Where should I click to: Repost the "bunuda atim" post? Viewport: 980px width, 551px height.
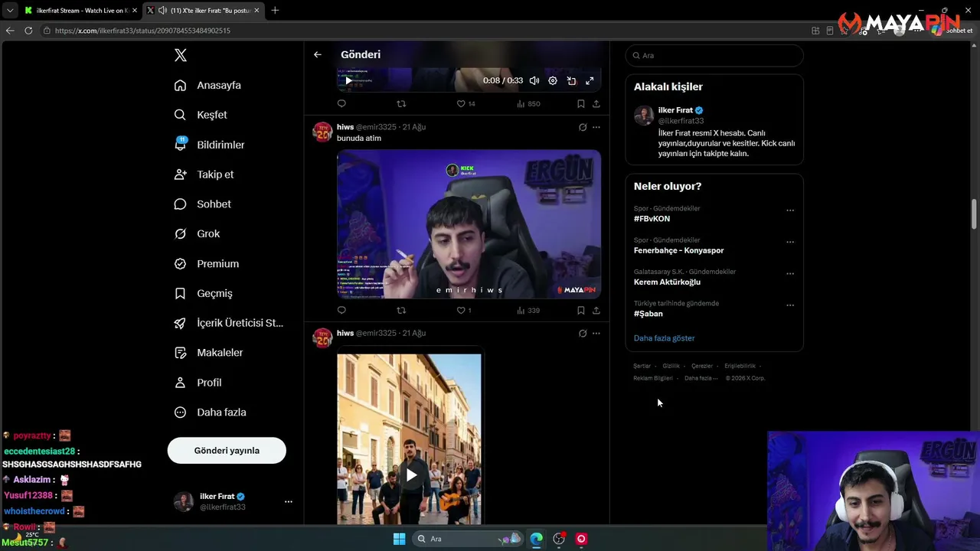click(401, 310)
